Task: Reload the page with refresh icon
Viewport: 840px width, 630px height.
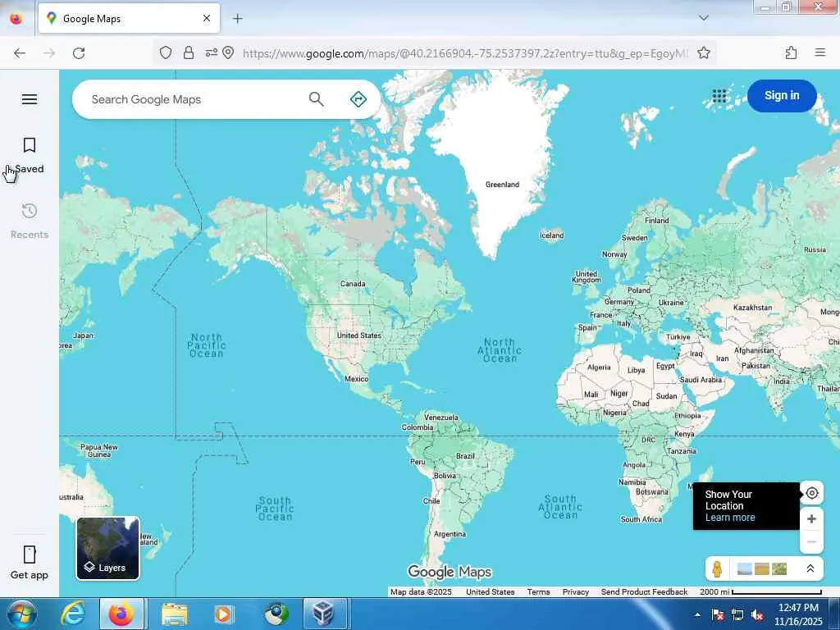Action: click(79, 53)
